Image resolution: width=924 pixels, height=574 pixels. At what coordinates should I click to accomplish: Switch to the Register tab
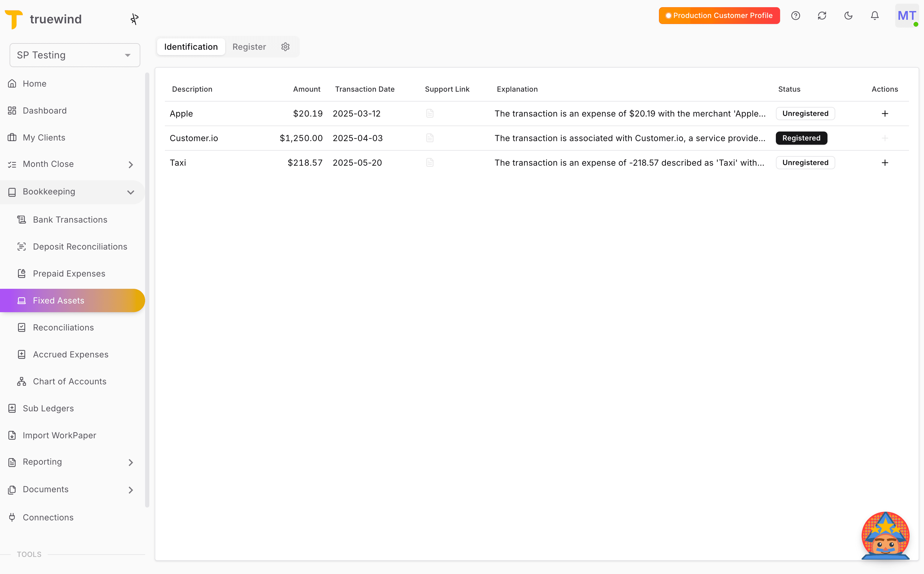tap(249, 47)
